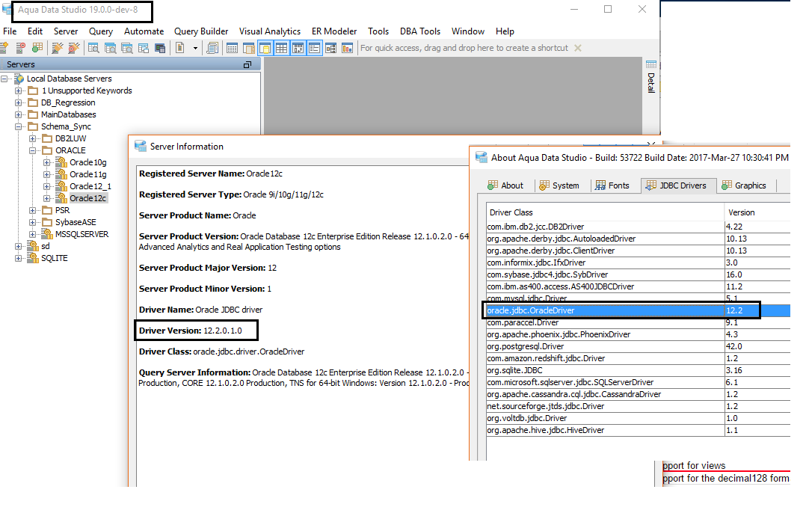The height and width of the screenshot is (528, 812).
Task: Expand the DB2LUW folder
Action: click(x=33, y=138)
